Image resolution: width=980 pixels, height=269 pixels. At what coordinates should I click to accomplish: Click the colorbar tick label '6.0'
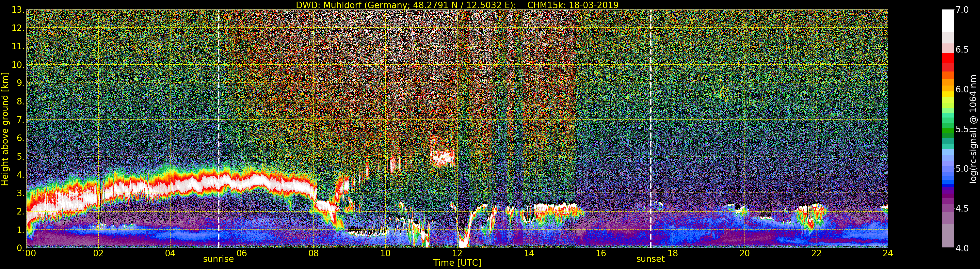coord(962,89)
